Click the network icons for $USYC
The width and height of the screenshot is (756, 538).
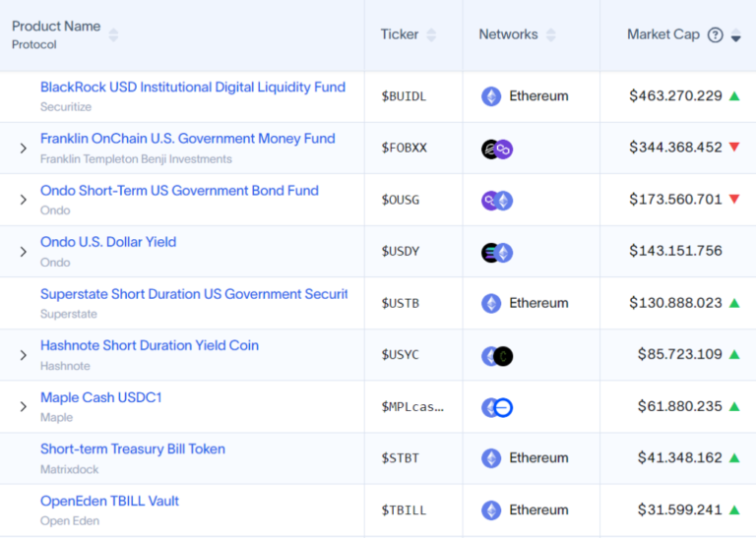click(x=497, y=356)
